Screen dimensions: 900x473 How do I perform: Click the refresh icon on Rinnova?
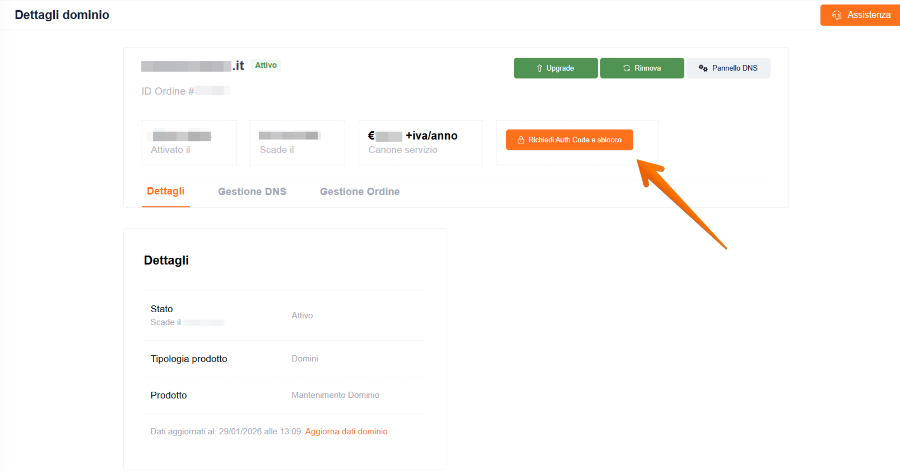[x=626, y=68]
